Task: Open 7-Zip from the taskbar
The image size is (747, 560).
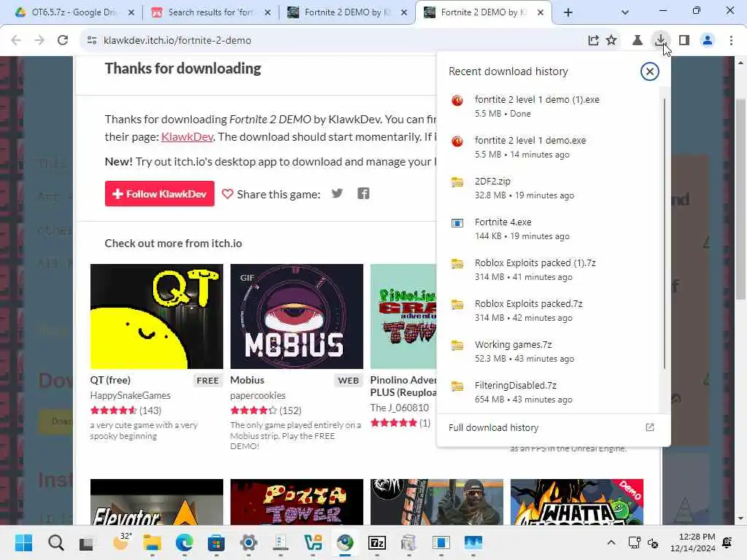Action: point(377,542)
